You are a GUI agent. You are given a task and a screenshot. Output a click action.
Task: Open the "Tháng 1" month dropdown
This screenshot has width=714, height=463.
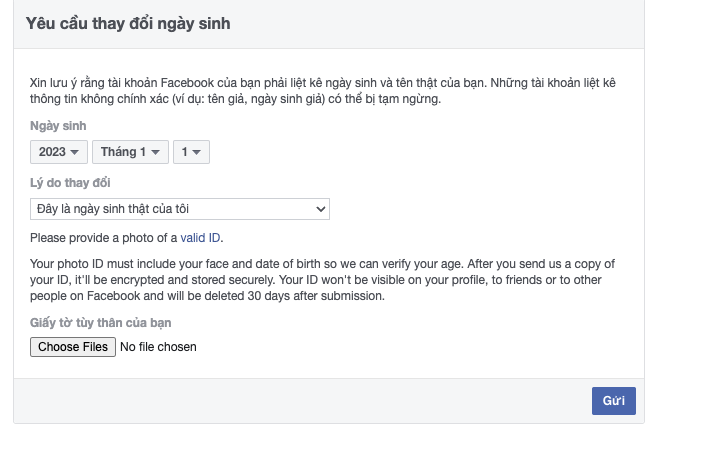130,152
